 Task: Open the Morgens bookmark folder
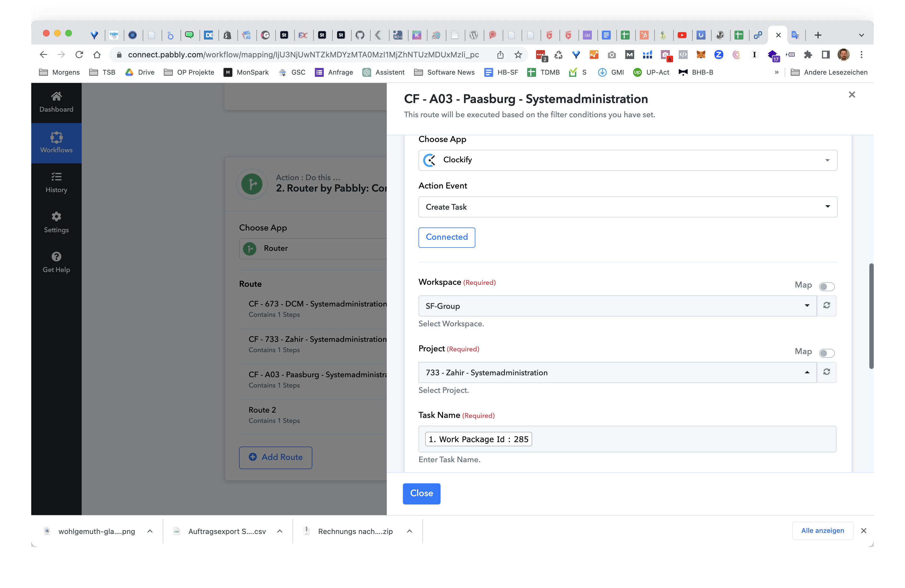59,72
